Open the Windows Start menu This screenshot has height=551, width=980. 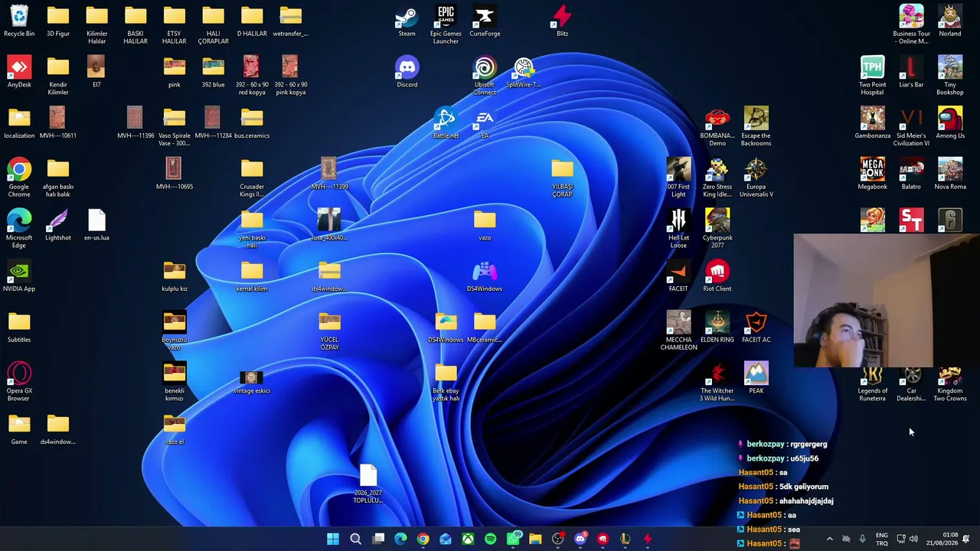point(333,540)
